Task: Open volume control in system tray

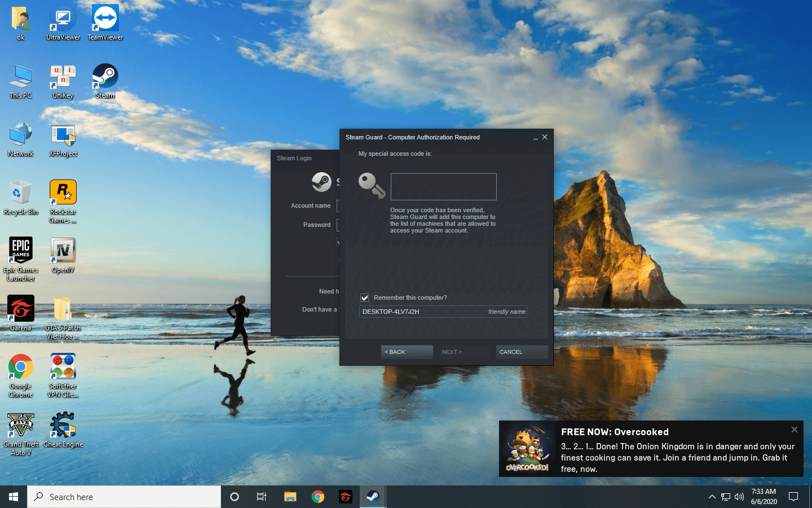Action: point(739,497)
